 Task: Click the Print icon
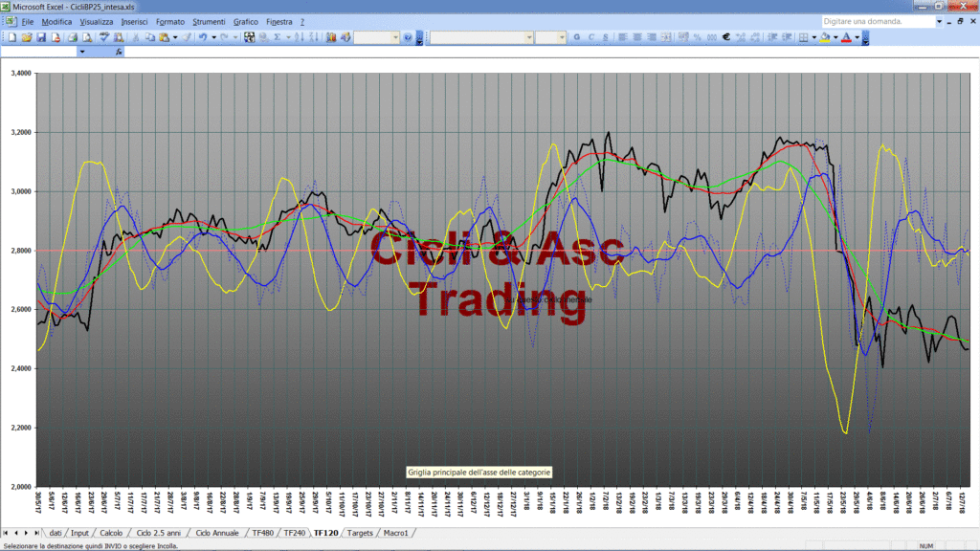pyautogui.click(x=73, y=37)
